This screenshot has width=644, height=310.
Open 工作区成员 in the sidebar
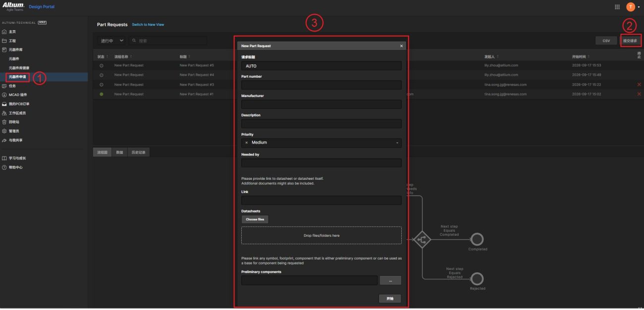17,113
